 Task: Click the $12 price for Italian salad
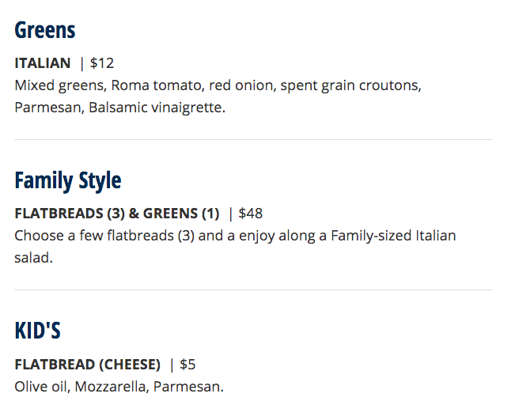click(x=102, y=63)
